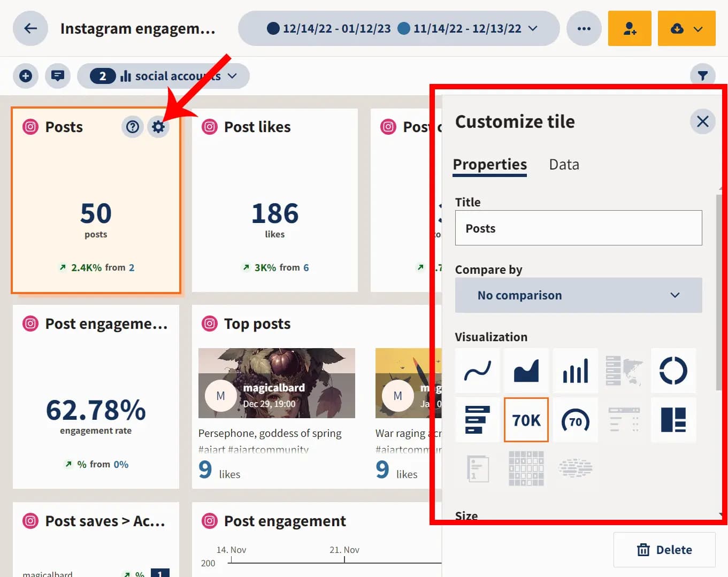Switch to the Properties tab
Viewport: 728px width, 577px height.
pyautogui.click(x=489, y=165)
